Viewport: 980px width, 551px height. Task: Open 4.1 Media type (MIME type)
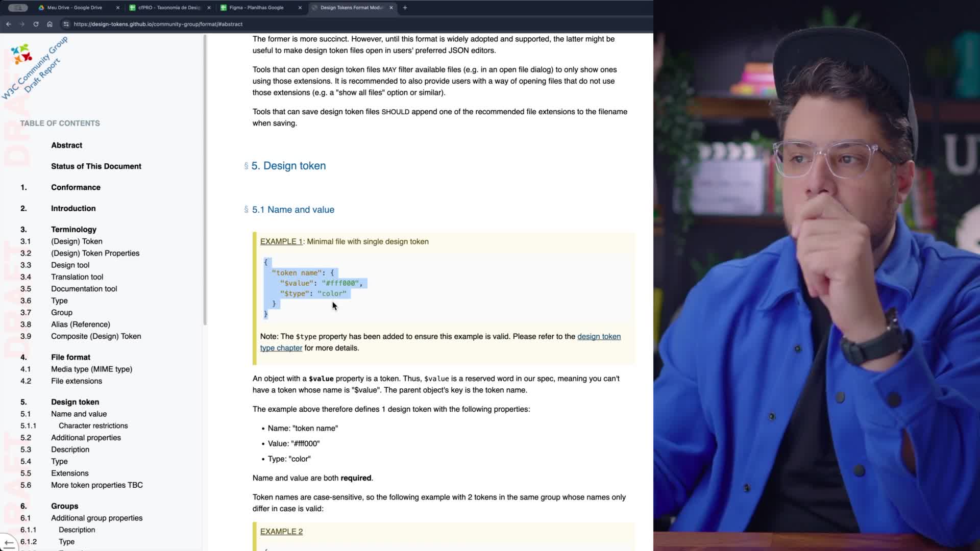pos(91,369)
